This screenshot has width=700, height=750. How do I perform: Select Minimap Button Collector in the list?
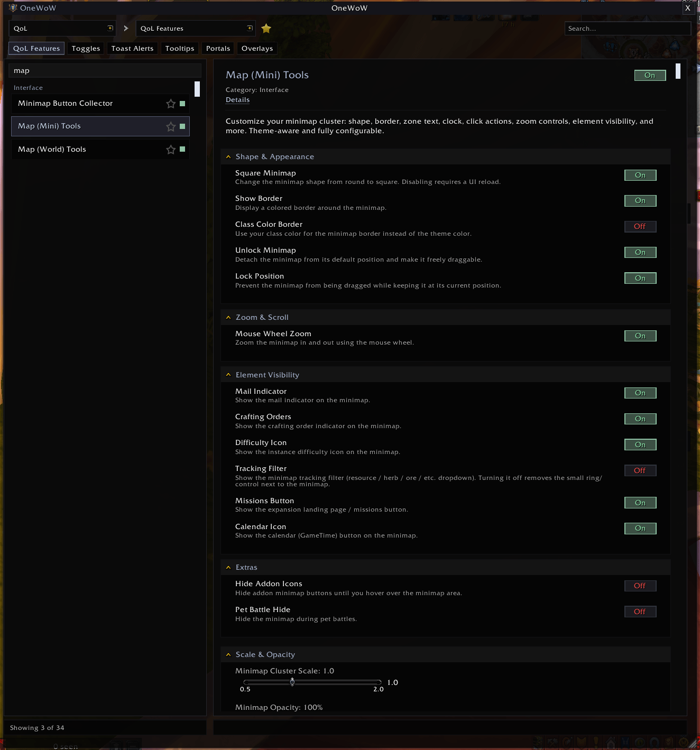[x=100, y=104]
